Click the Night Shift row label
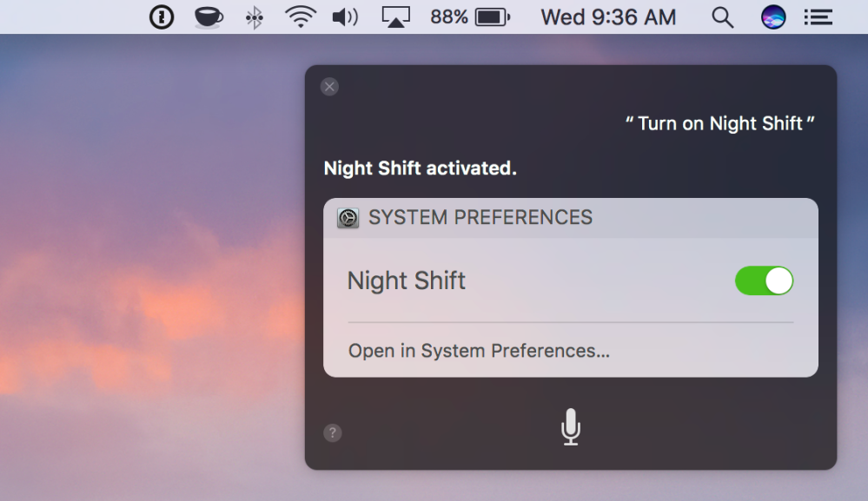The height and width of the screenshot is (501, 868). [407, 280]
